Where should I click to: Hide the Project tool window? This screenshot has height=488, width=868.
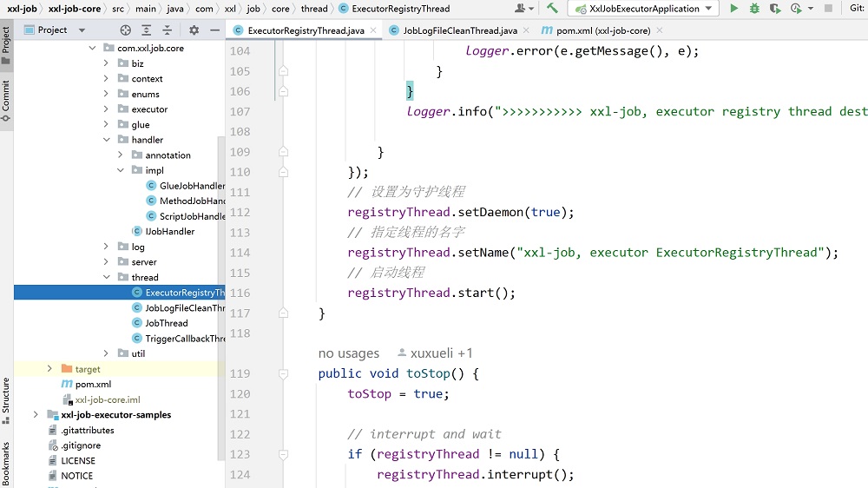(214, 30)
